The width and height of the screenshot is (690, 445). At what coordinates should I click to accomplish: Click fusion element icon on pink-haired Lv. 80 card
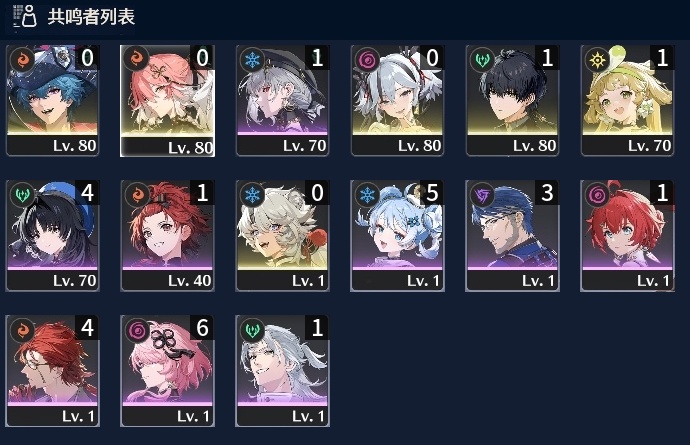coord(137,59)
